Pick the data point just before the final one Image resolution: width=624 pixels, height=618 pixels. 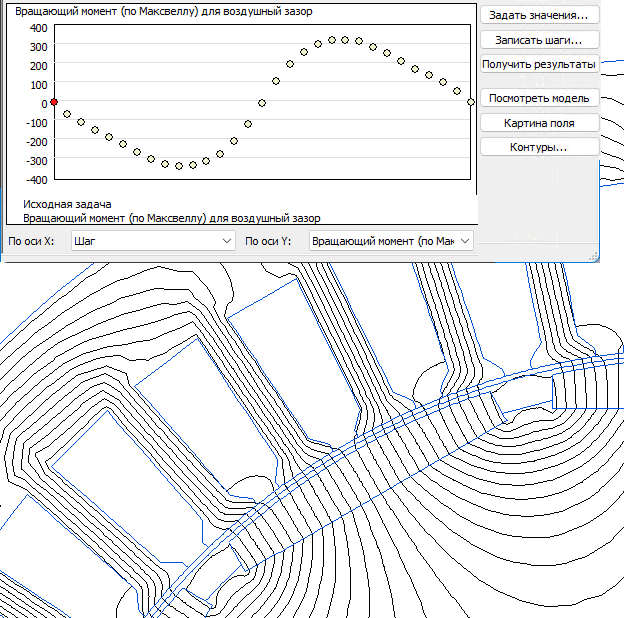(x=457, y=91)
